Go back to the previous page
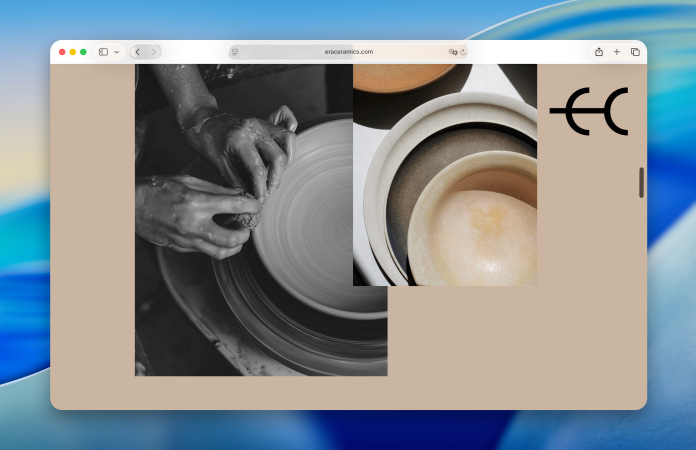Screen dimensions: 696x450 (x=137, y=52)
